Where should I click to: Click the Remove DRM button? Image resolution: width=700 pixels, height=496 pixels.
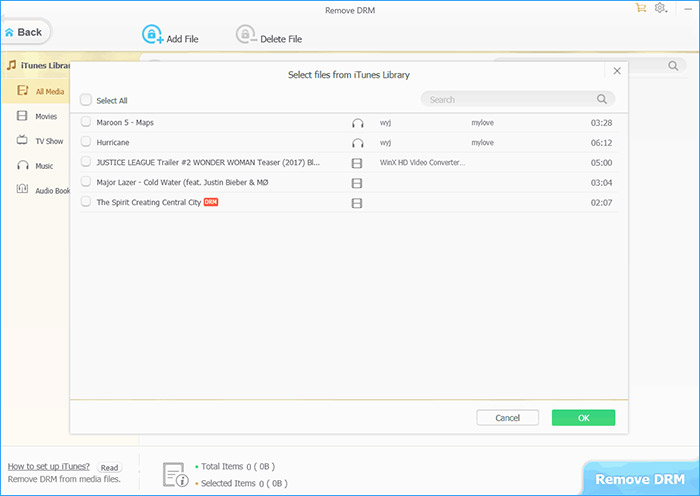(640, 479)
